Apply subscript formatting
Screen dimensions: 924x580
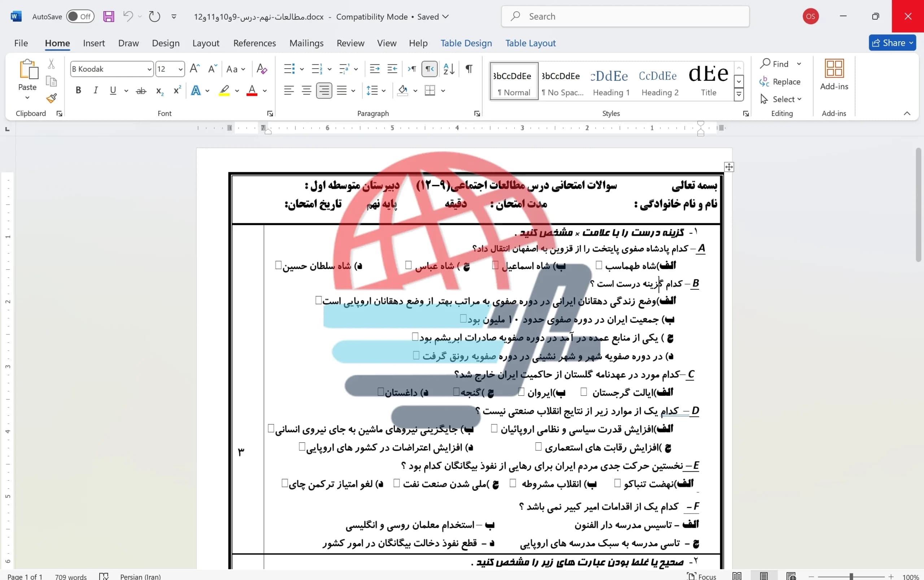pos(160,91)
